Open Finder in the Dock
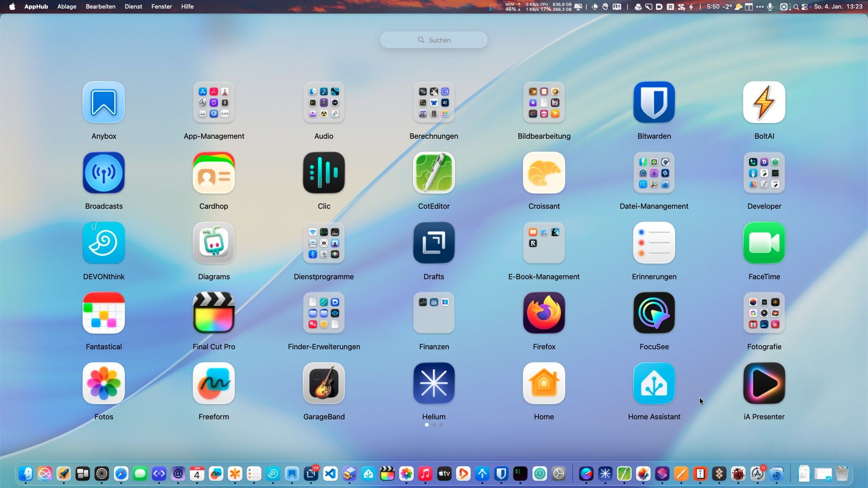This screenshot has height=488, width=868. [26, 474]
